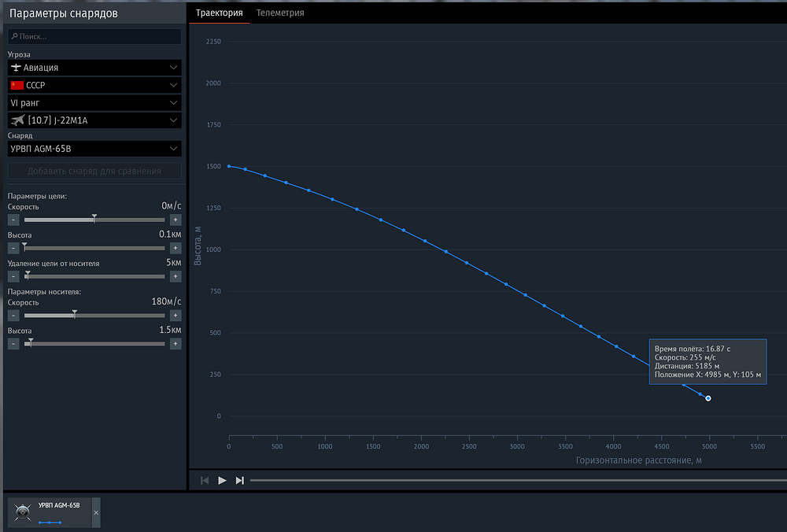Open the УРВП AGM-65B shell dropdown
This screenshot has height=532, width=787.
(x=94, y=149)
